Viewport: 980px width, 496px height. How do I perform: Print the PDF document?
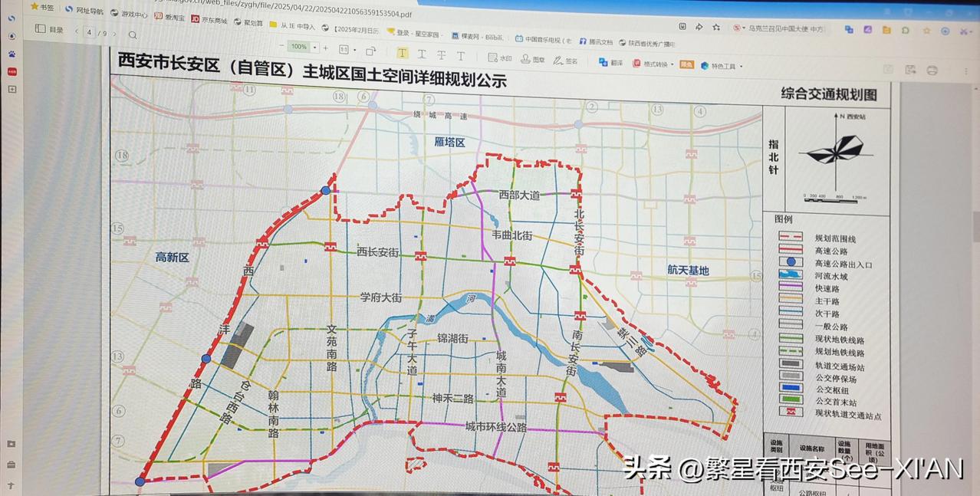(x=932, y=71)
